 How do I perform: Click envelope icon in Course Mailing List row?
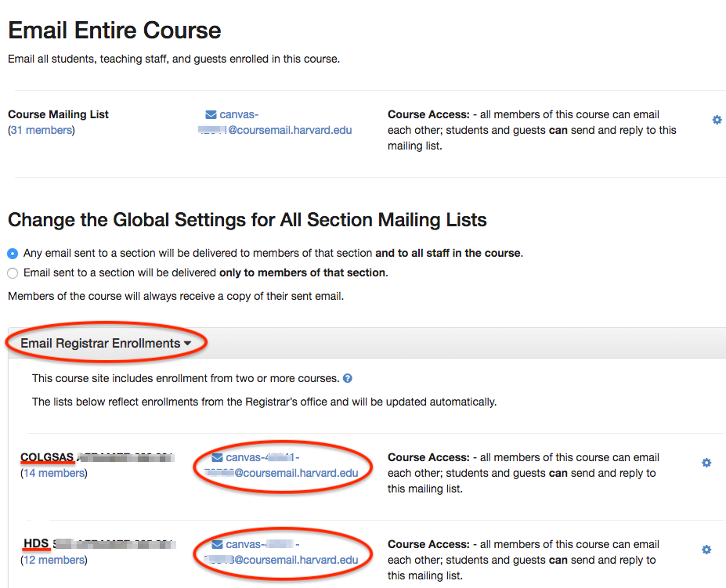pos(211,114)
